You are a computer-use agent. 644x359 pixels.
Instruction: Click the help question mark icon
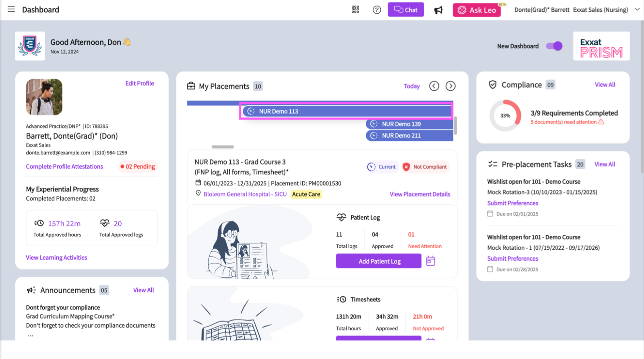377,10
